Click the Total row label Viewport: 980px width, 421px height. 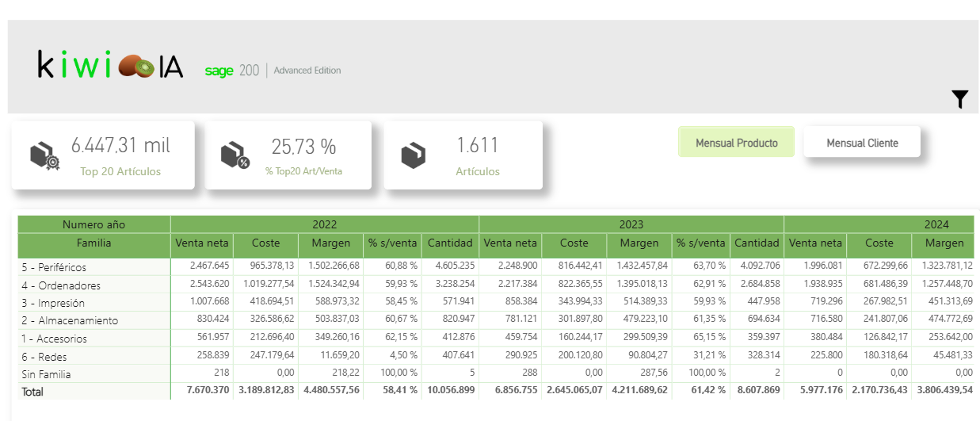point(33,392)
